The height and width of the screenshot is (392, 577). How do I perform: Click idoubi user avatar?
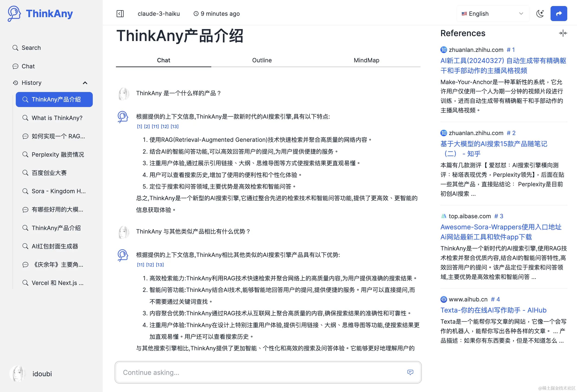coord(18,374)
